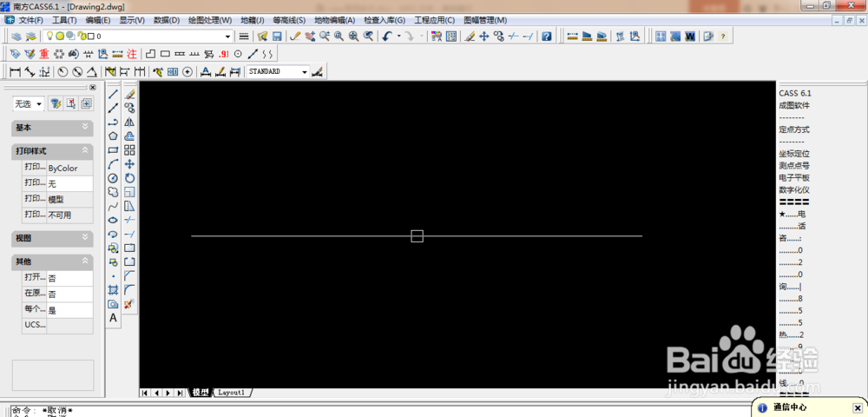Select the Ellipse draw tool
The image size is (868, 417).
point(113,220)
